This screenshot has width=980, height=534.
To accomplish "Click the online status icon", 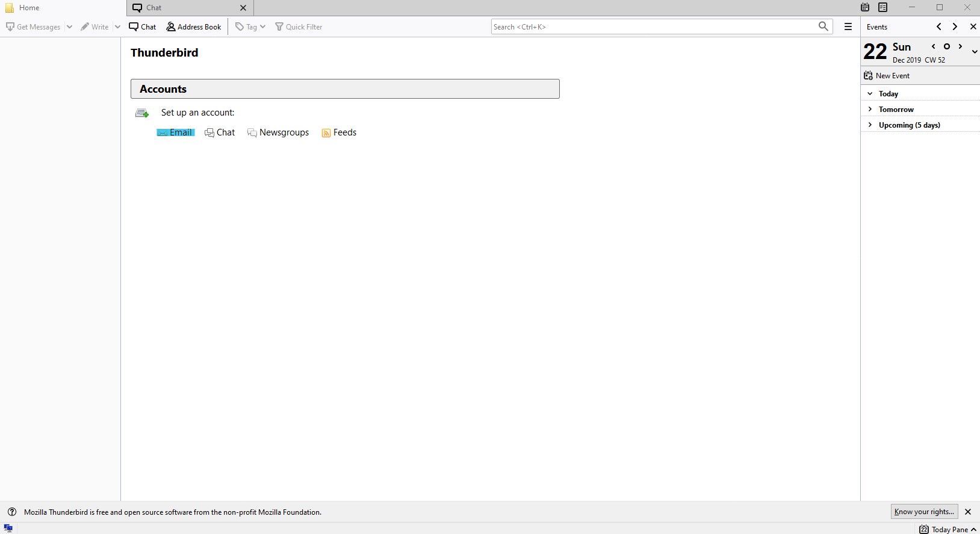I will [8, 528].
